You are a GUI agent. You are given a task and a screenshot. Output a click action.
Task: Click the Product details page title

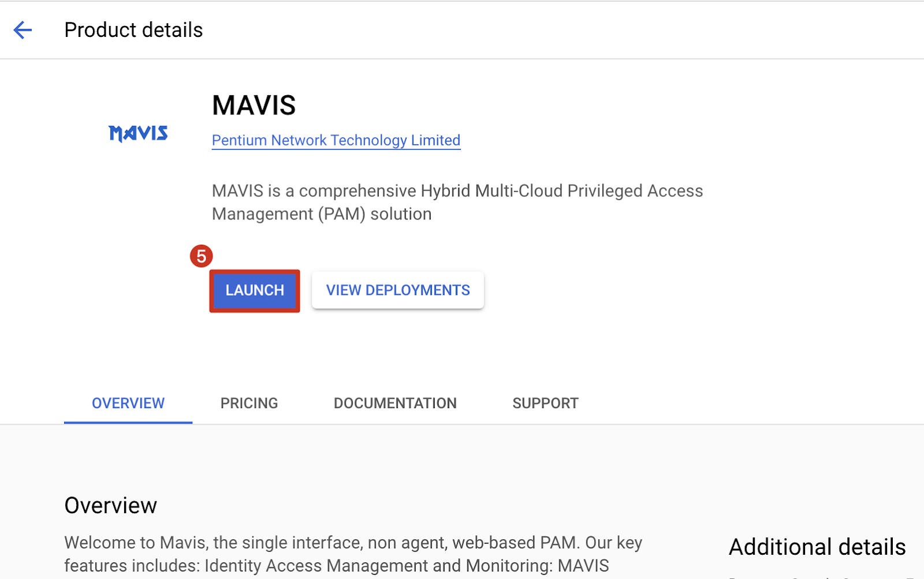[x=133, y=30]
